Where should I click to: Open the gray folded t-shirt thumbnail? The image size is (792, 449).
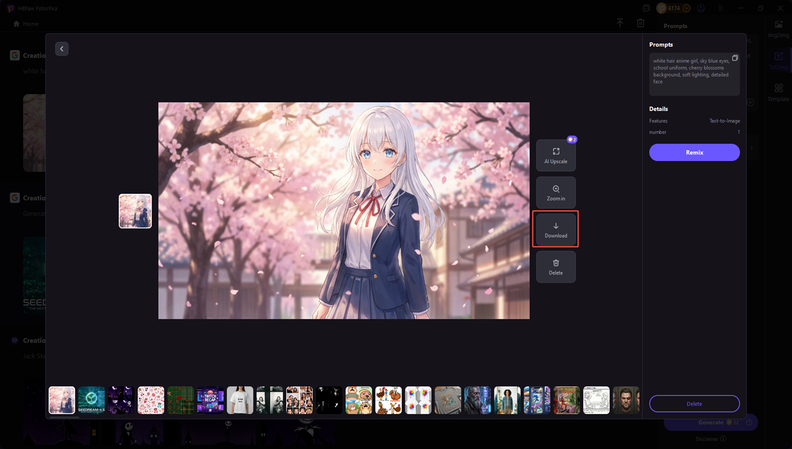[x=448, y=400]
